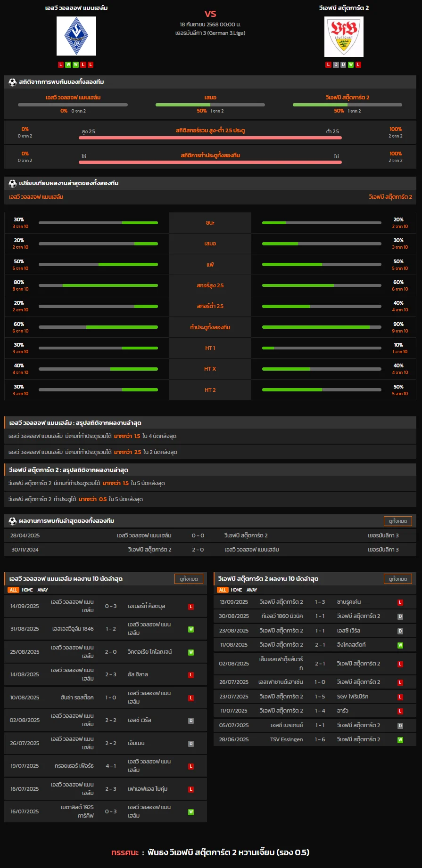Image resolution: width=422 pixels, height=868 pixels.
Task: Click the L result badge for the 23/07/2025 match
Action: [x=400, y=697]
